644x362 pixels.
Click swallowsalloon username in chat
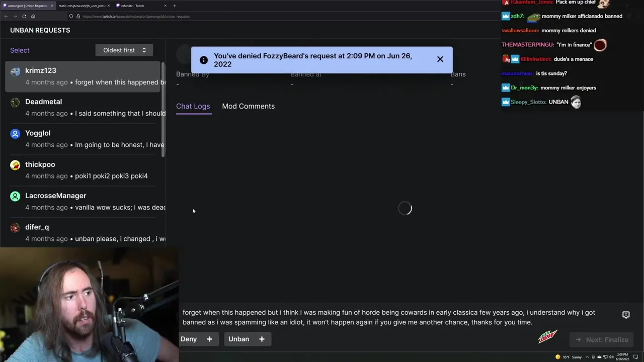pyautogui.click(x=520, y=31)
